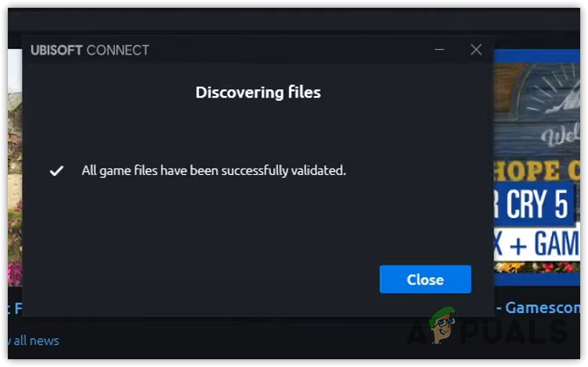Click the successfully validated message text
Viewport: 588px width, 367px height.
[213, 170]
